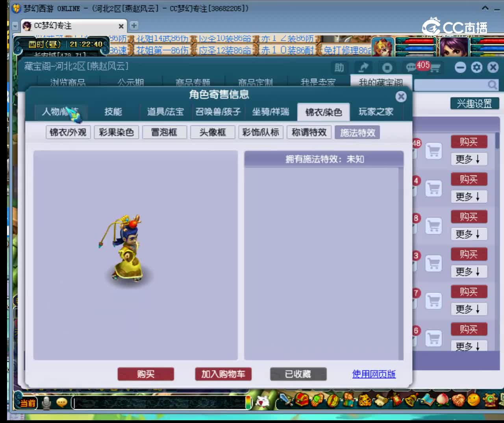Click the white rabbit pet icon

pyautogui.click(x=263, y=402)
